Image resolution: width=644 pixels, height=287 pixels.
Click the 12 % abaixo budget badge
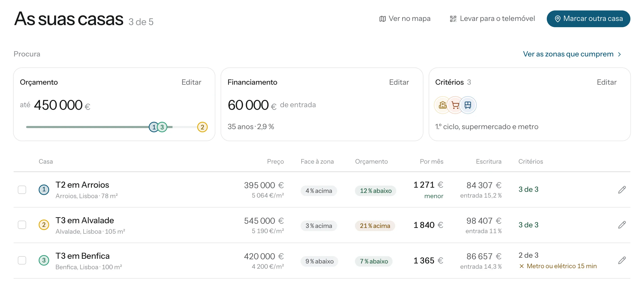[x=376, y=191]
